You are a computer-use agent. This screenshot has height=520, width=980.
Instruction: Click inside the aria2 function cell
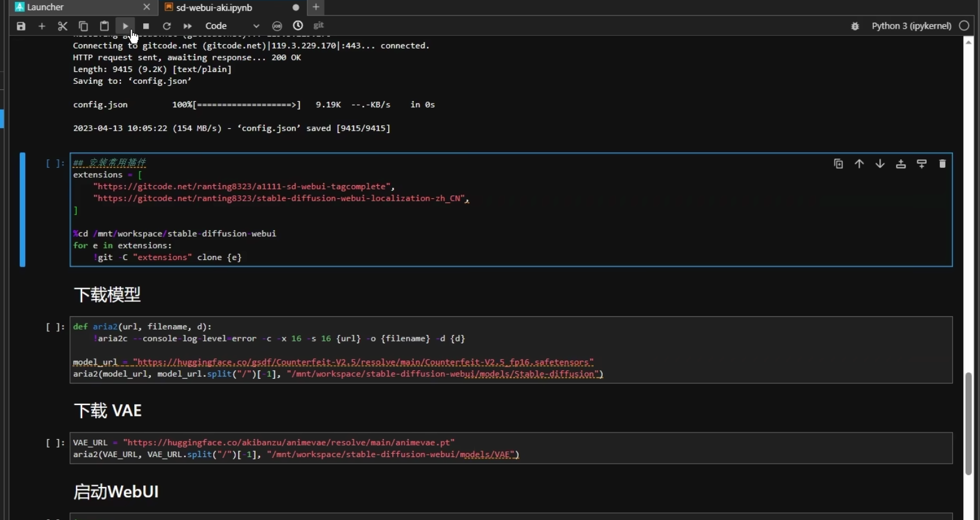click(511, 350)
